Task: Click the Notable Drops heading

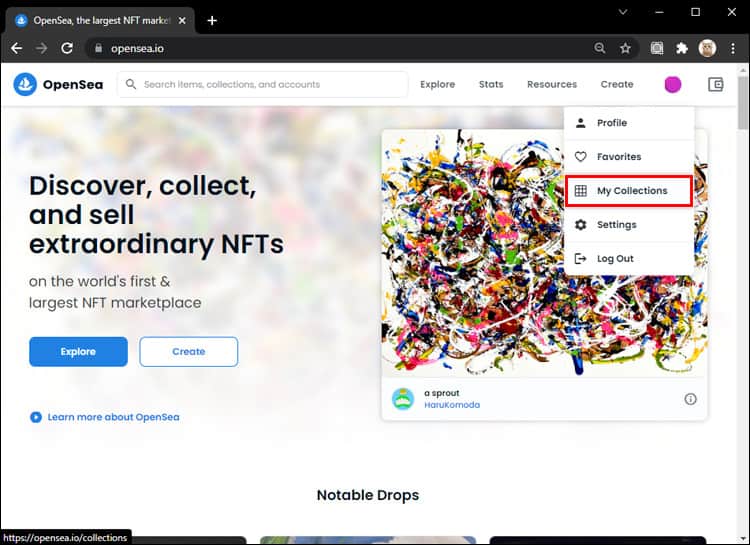Action: [368, 495]
